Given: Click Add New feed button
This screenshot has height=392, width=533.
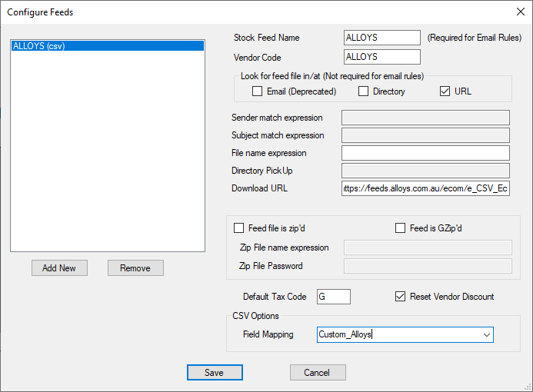Looking at the screenshot, I should (x=59, y=268).
